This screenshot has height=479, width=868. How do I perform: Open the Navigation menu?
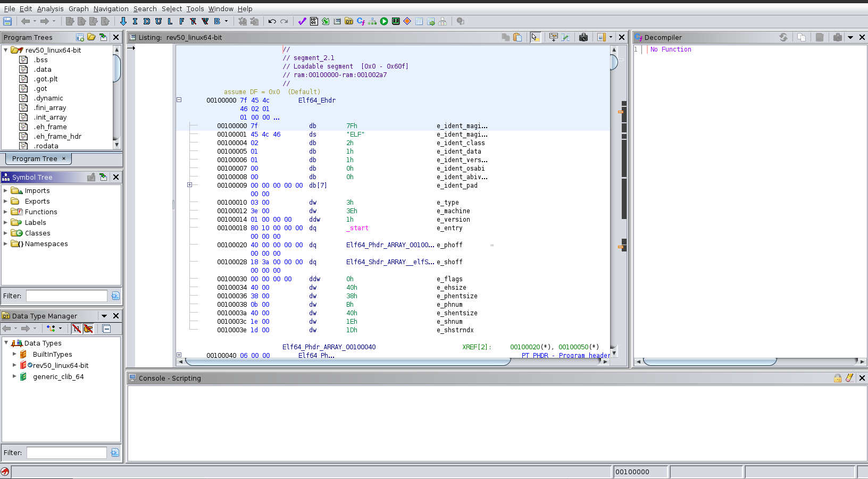(x=111, y=9)
